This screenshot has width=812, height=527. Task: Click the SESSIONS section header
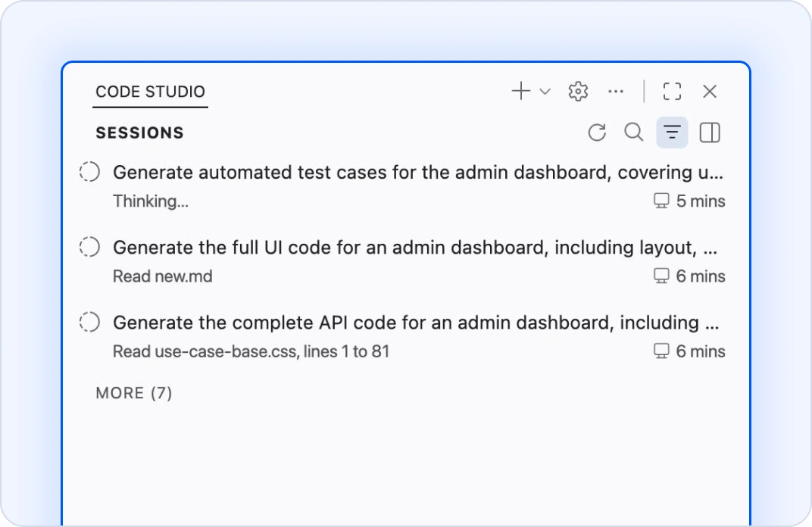(x=139, y=133)
